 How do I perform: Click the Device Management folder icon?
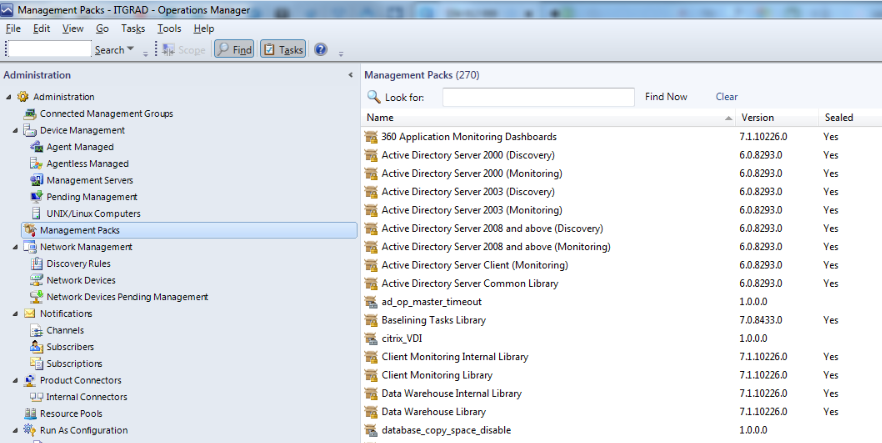coord(30,130)
